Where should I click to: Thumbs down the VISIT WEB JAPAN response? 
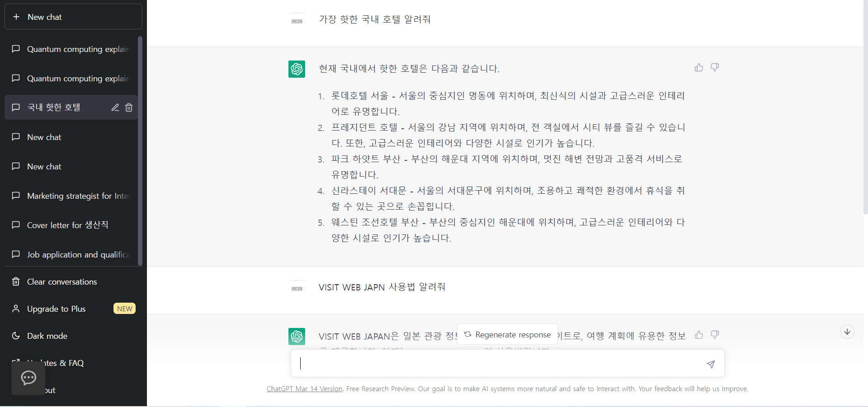pos(715,335)
